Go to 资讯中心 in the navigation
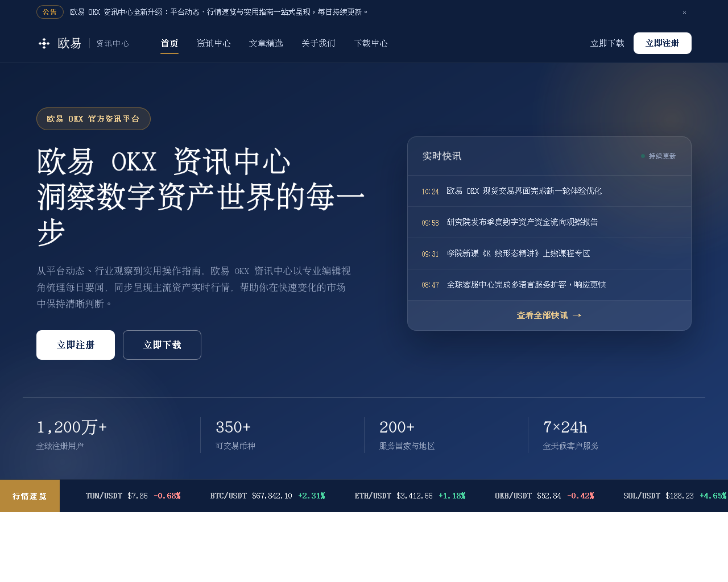Screen dimensions: 728x582 [214, 43]
